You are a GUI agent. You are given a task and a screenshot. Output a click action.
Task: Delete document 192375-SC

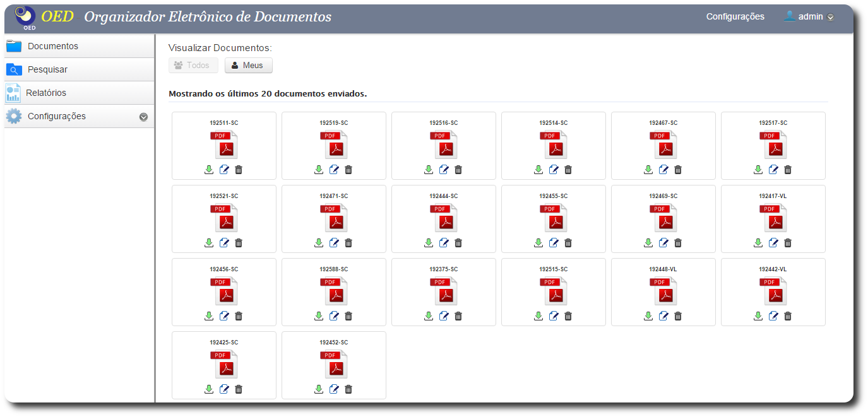tap(458, 316)
